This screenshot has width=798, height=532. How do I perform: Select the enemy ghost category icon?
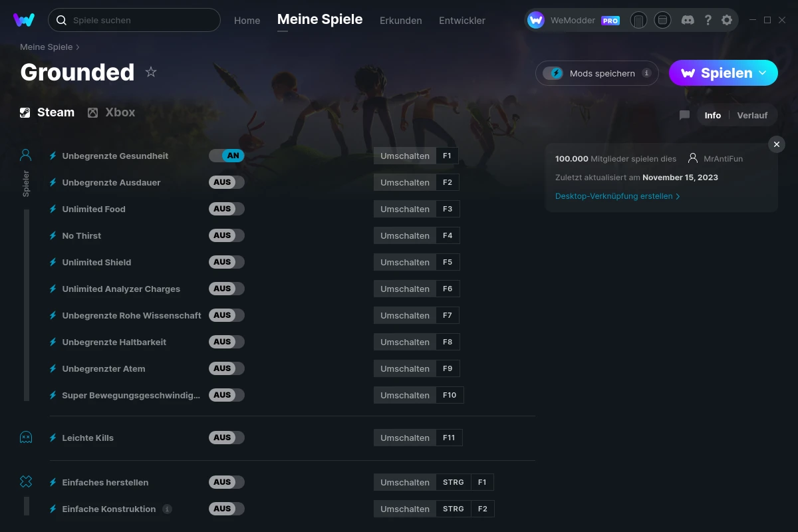pyautogui.click(x=26, y=437)
